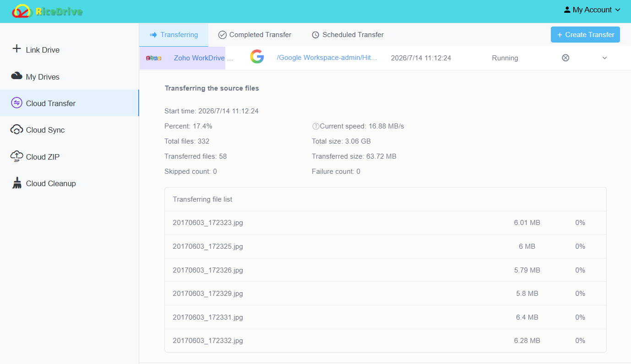Viewport: 631px width, 364px height.
Task: Click the Transferring file list header
Action: click(x=202, y=199)
